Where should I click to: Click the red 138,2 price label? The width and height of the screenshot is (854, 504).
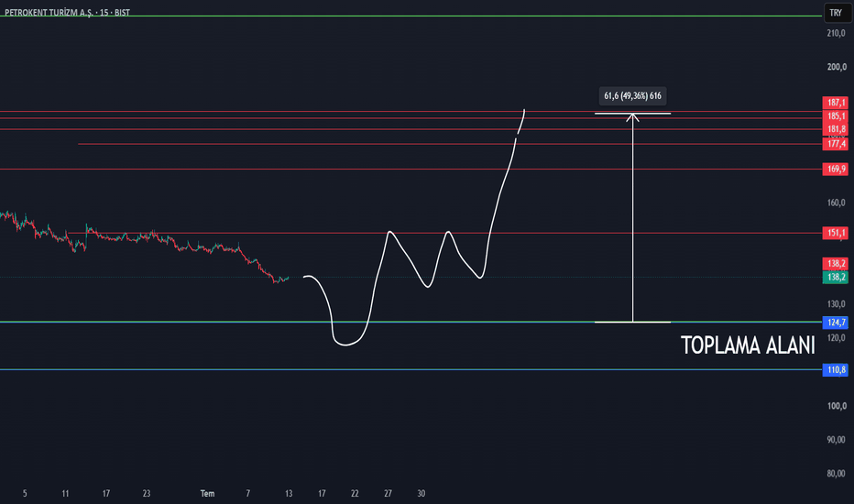[836, 264]
